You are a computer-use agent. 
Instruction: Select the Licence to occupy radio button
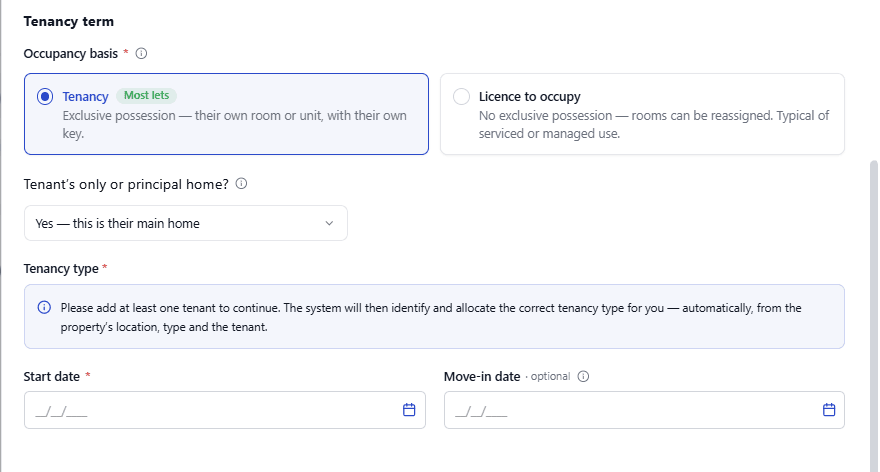tap(461, 97)
